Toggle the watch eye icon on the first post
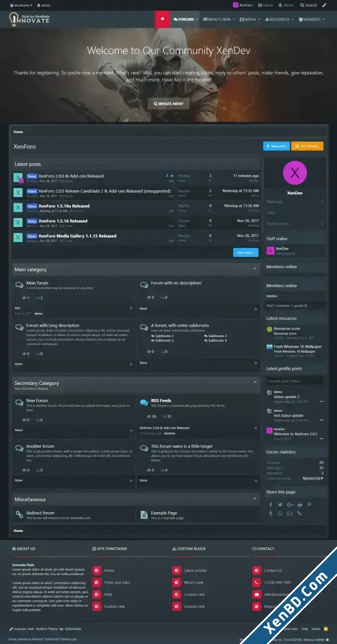This screenshot has height=644, width=337. click(x=172, y=176)
